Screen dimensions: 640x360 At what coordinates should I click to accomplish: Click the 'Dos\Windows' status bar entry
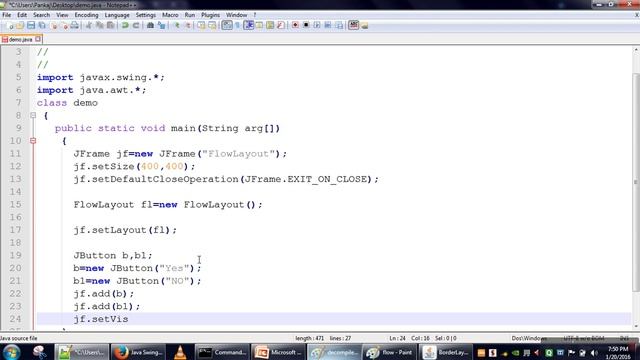(x=529, y=338)
